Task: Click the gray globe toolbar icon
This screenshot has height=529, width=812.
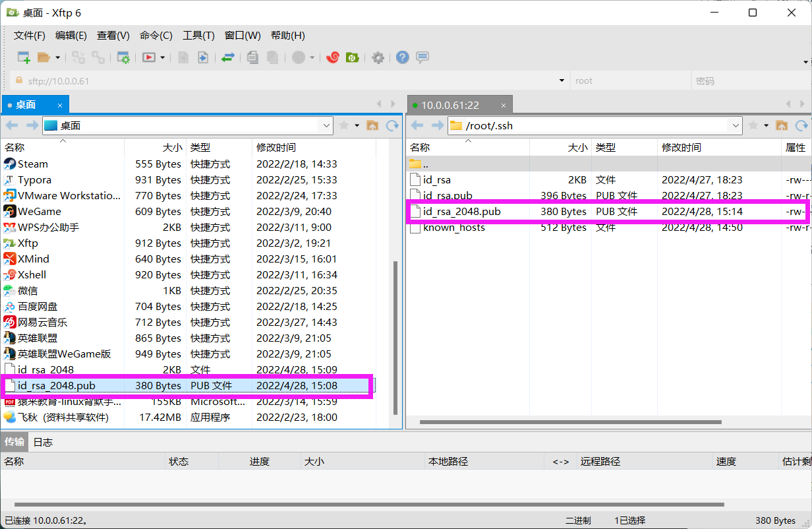Action: [x=299, y=57]
